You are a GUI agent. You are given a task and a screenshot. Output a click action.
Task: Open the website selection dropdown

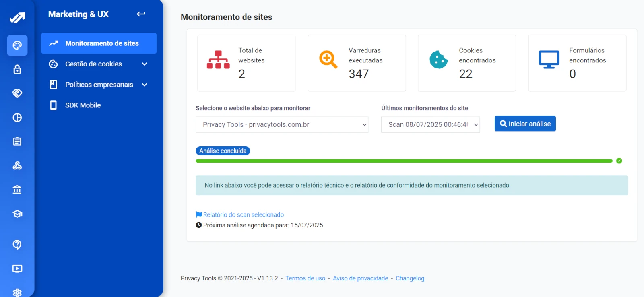282,125
